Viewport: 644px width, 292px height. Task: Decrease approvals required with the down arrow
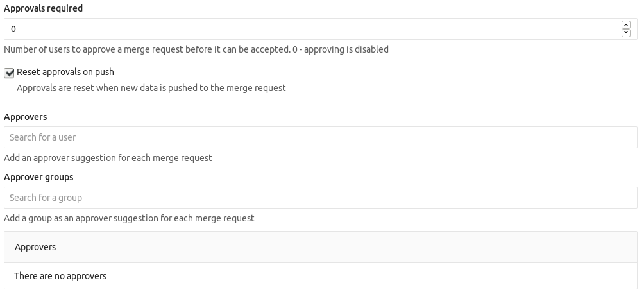625,33
